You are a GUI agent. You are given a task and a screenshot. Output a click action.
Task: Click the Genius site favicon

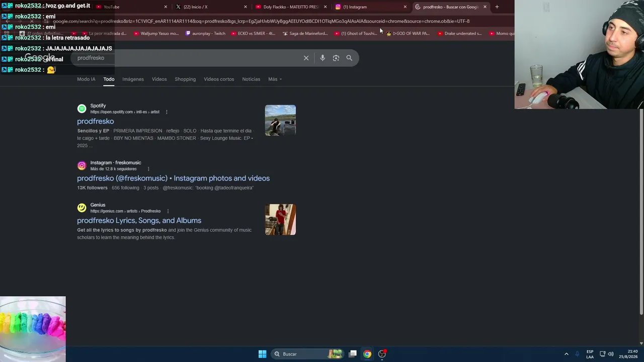coord(82,208)
